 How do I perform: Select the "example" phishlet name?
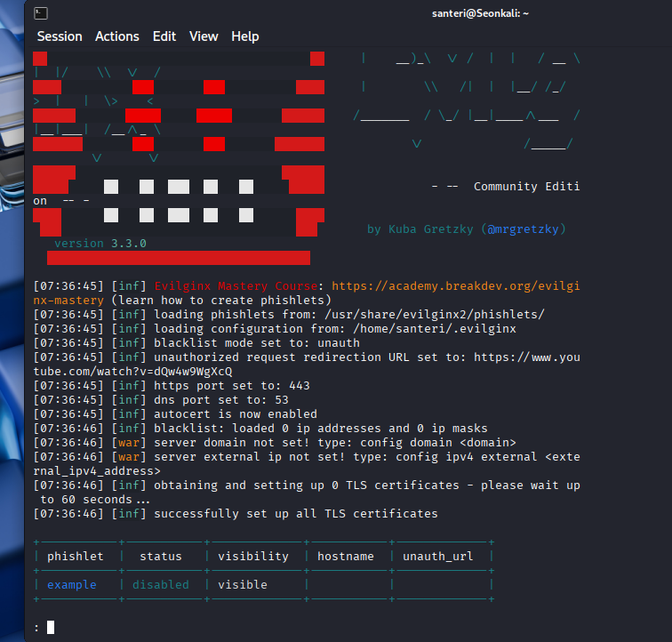[x=71, y=585]
